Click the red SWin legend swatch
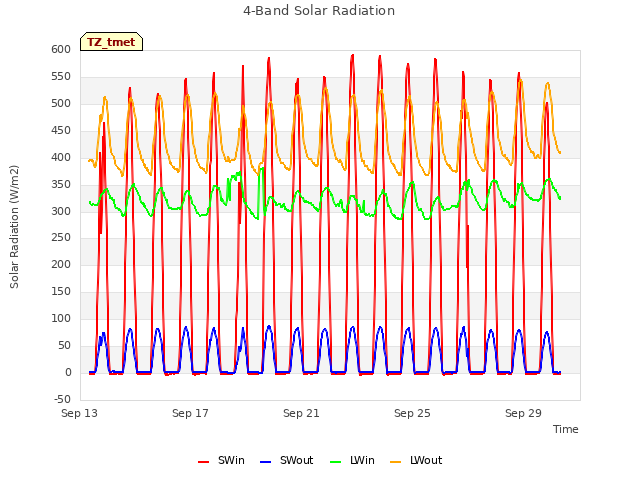Viewport: 640px width, 480px height. [204, 462]
